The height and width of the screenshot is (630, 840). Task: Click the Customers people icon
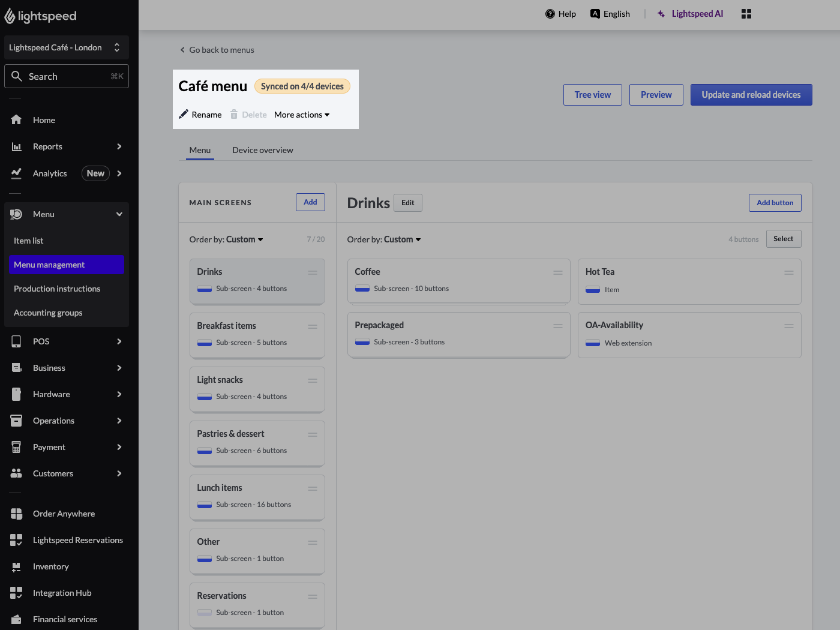click(16, 473)
